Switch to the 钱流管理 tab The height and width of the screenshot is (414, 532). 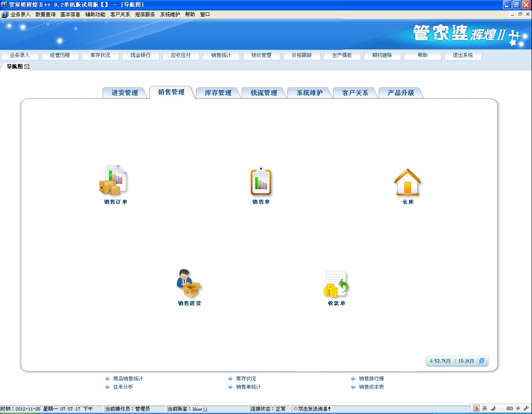click(x=264, y=93)
